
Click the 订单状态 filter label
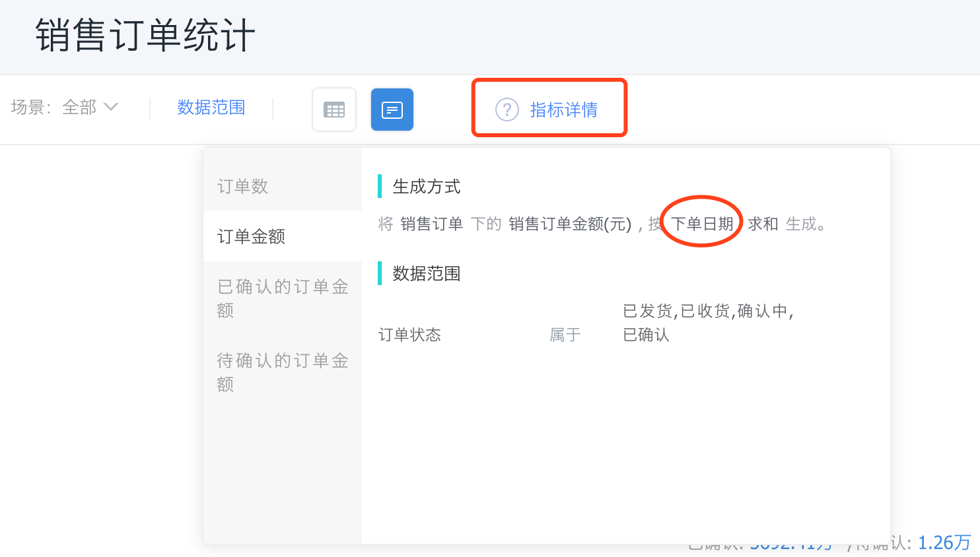tap(409, 335)
